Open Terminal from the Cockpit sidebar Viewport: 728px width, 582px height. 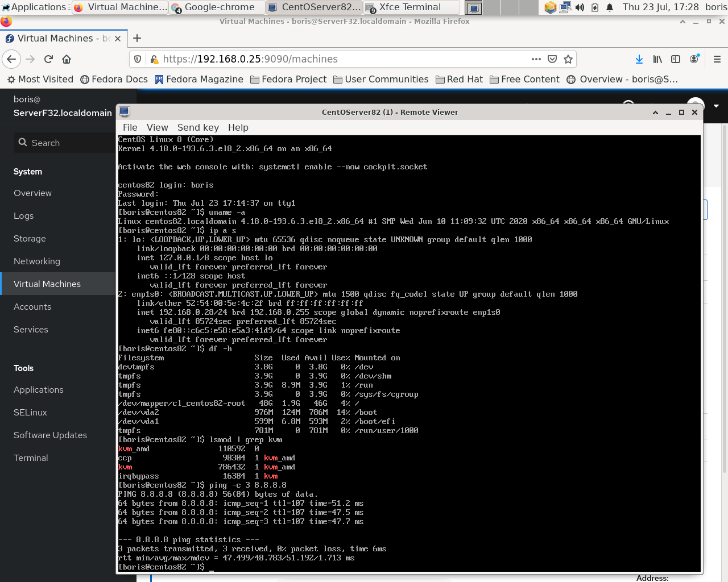click(x=30, y=458)
